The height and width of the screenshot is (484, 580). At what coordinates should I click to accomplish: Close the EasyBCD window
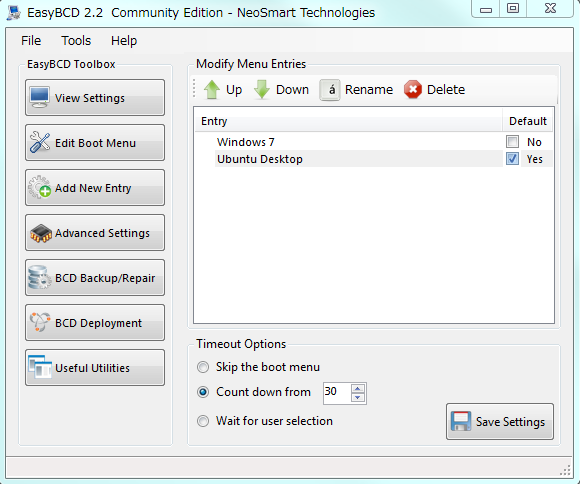click(550, 9)
